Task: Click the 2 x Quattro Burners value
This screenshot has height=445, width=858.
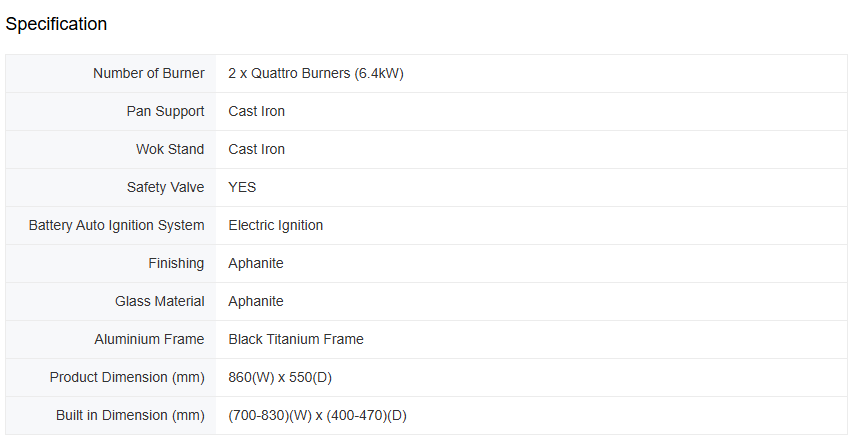Action: point(315,73)
